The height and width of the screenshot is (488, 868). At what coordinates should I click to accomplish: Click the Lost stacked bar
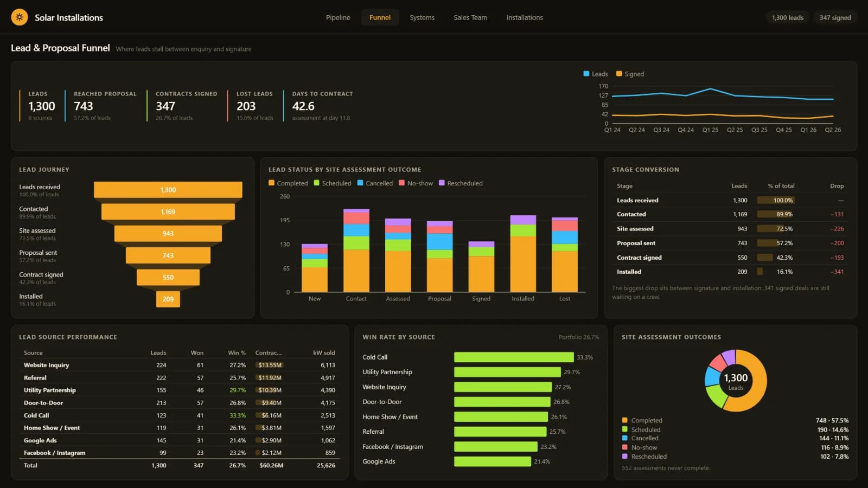tap(565, 255)
